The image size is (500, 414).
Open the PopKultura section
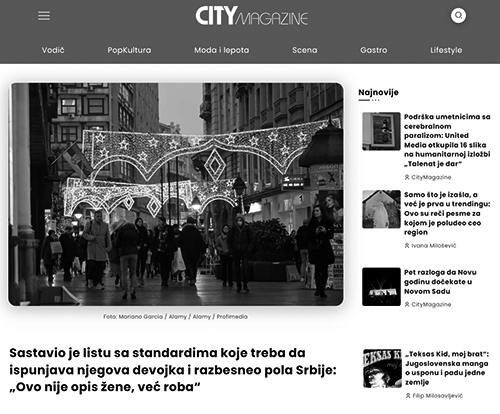[129, 50]
